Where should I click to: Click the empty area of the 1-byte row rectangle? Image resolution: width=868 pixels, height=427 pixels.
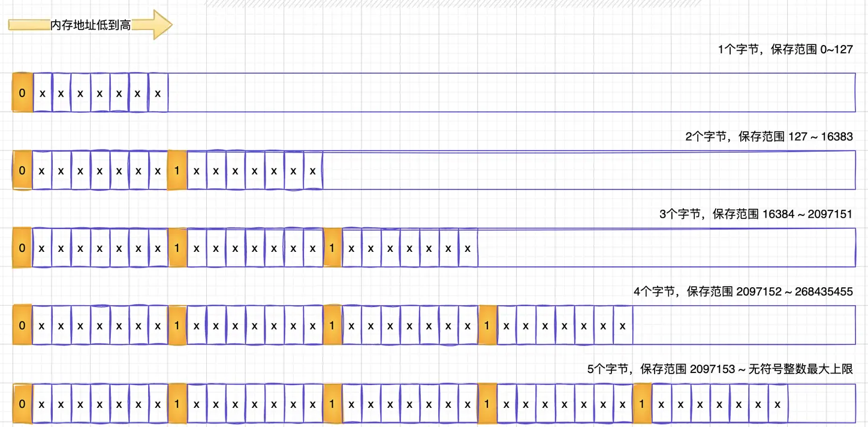510,93
